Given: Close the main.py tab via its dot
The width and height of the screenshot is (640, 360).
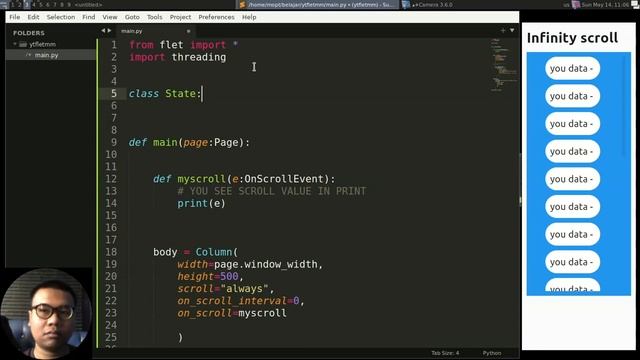Looking at the screenshot, I should 188,31.
